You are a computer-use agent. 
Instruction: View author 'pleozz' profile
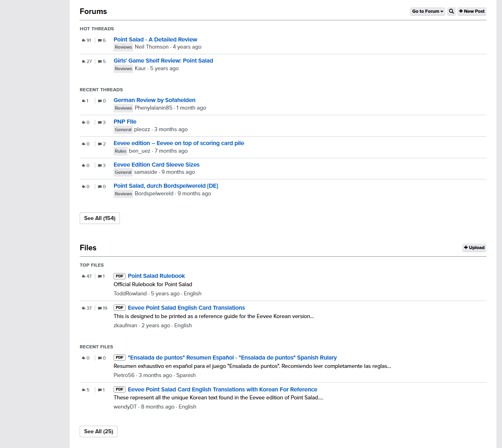(x=142, y=130)
